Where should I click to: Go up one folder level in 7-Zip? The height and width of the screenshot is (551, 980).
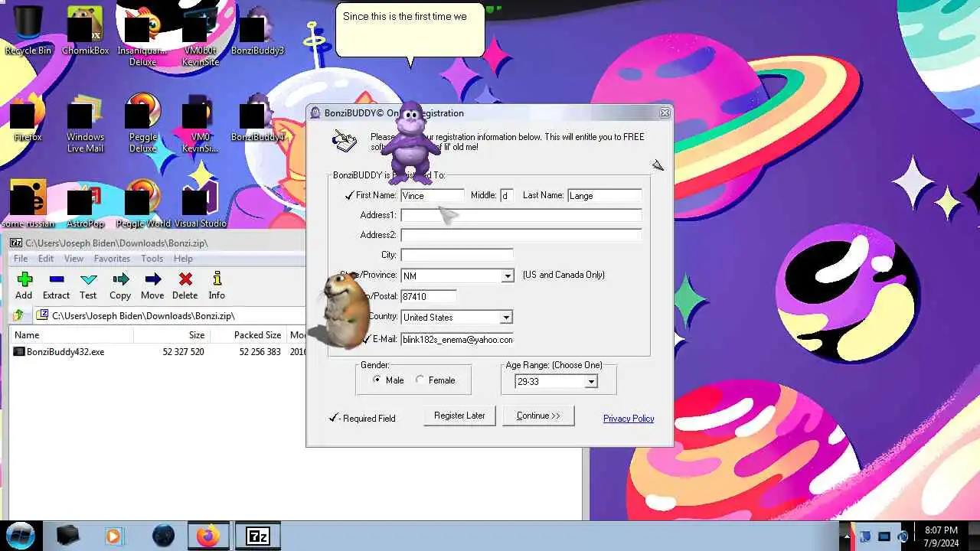coord(18,315)
